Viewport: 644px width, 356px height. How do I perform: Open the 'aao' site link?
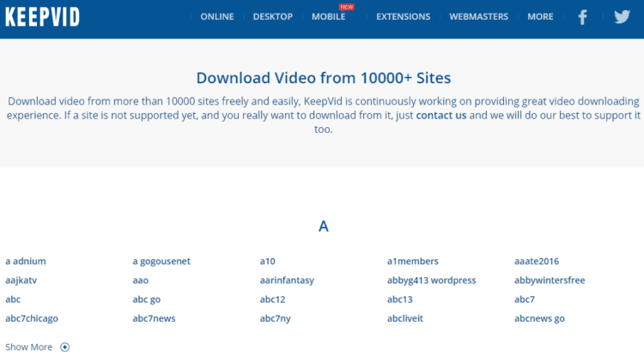point(141,281)
